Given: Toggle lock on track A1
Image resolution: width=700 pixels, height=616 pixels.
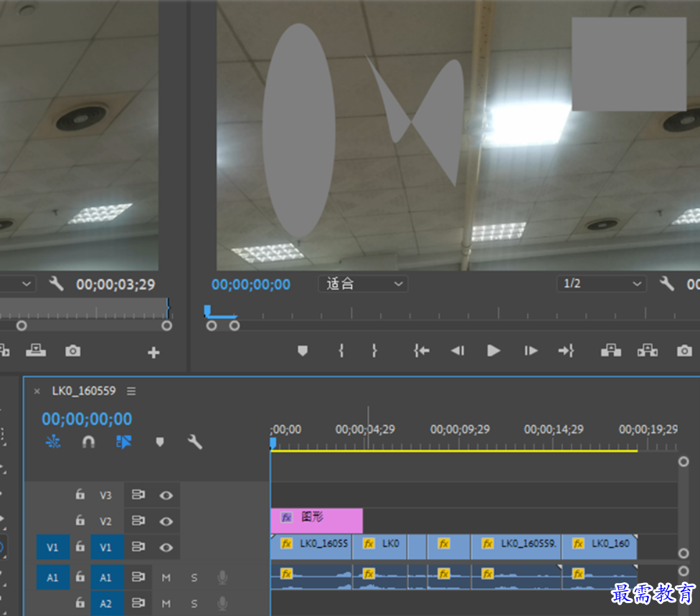Looking at the screenshot, I should [80, 577].
